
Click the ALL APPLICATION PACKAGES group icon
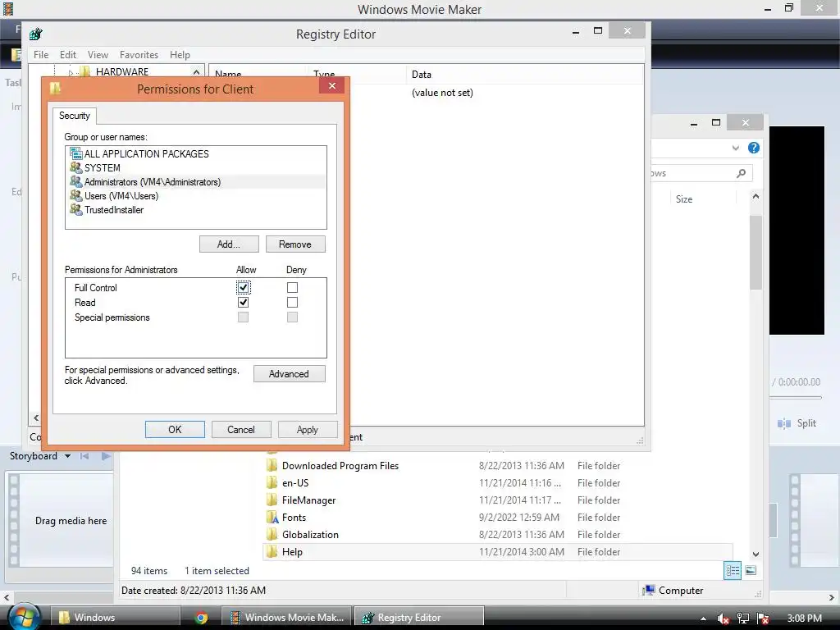(x=76, y=153)
